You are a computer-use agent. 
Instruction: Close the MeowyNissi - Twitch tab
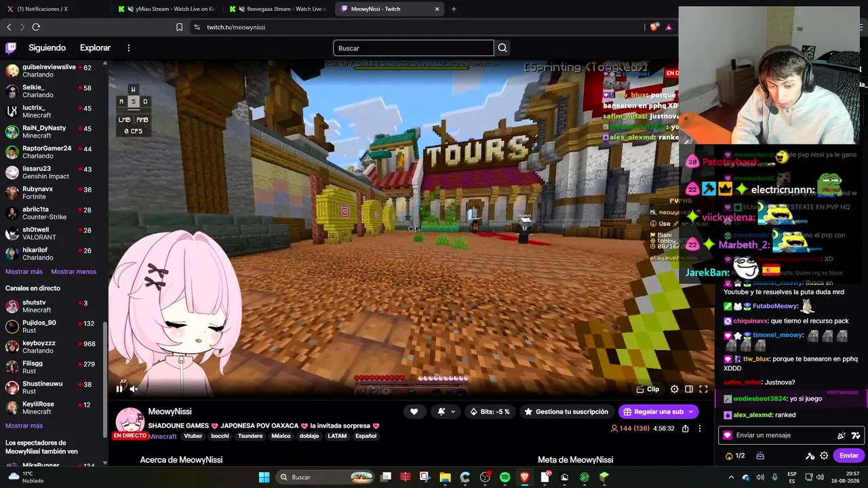[437, 9]
